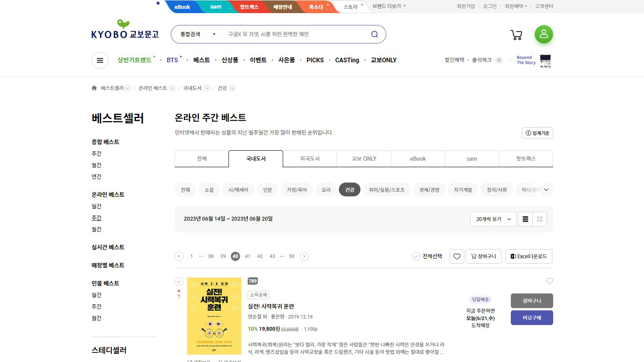644x362 pixels.
Task: Switch to list view layout
Action: pyautogui.click(x=525, y=219)
